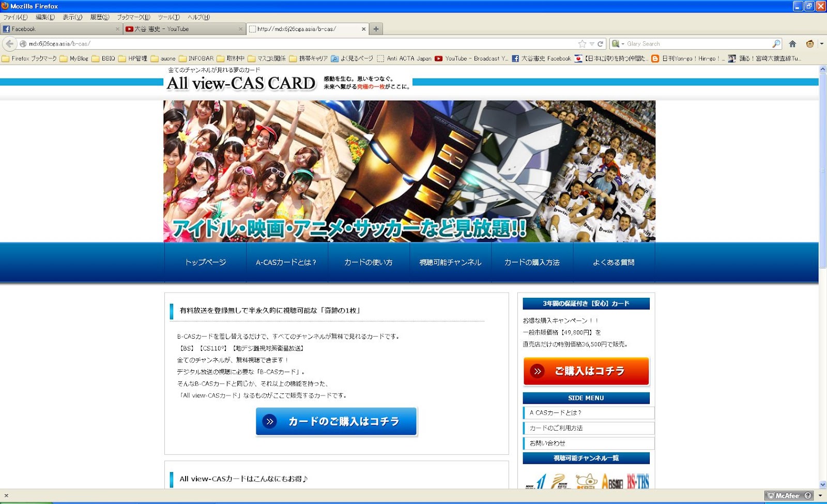Click the Greasemonkey monkey icon
Viewport: 827px width, 504px height.
[x=810, y=44]
